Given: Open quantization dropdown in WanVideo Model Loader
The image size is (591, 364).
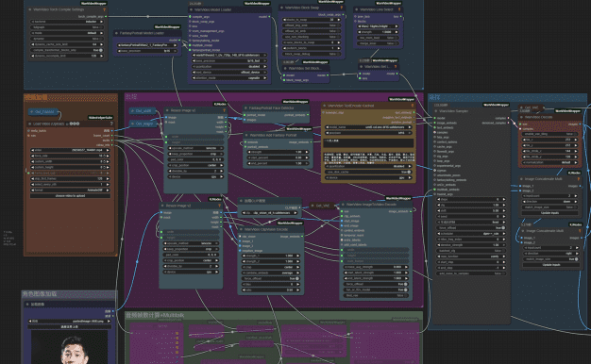Looking at the screenshot, I should click(229, 67).
